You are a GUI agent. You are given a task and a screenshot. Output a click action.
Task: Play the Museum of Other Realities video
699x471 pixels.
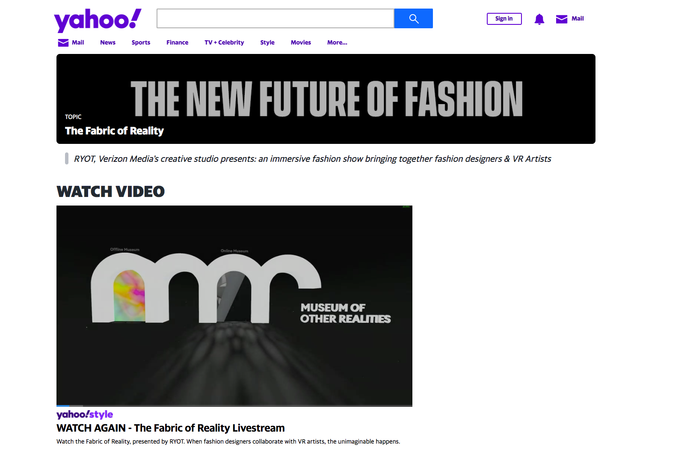click(x=234, y=306)
